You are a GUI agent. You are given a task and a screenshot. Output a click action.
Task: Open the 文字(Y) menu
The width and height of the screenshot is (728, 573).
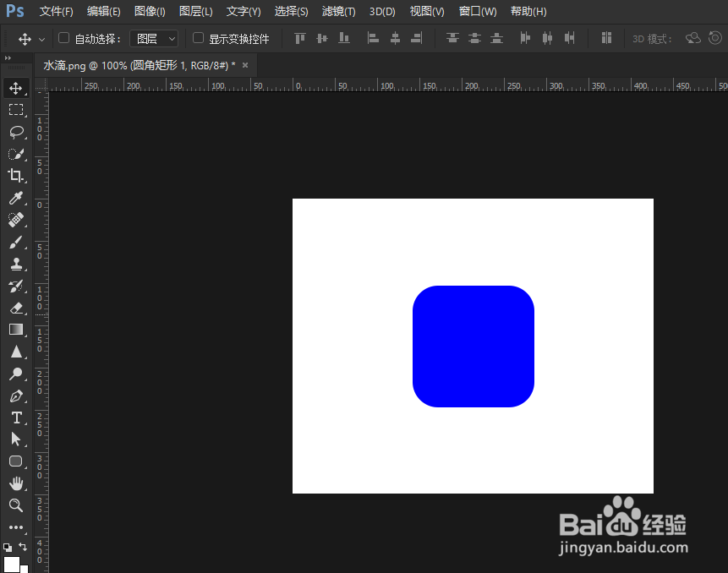tap(244, 11)
